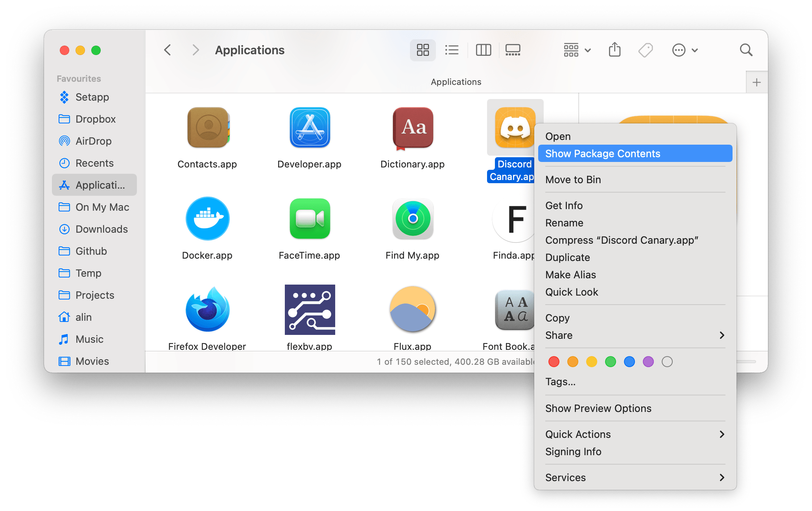Open alin home folder in sidebar
Viewport: 812px width, 511px height.
[x=94, y=317]
